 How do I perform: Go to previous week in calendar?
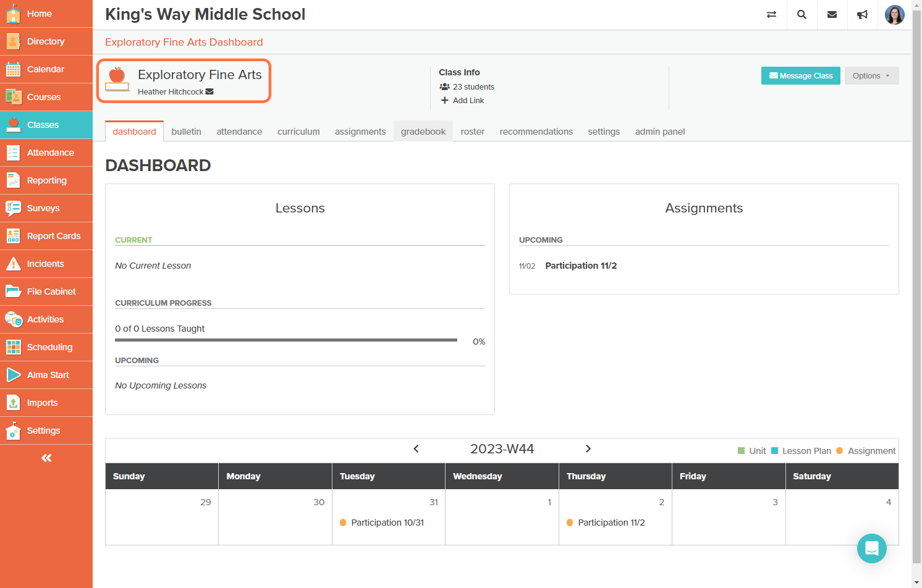(x=416, y=449)
